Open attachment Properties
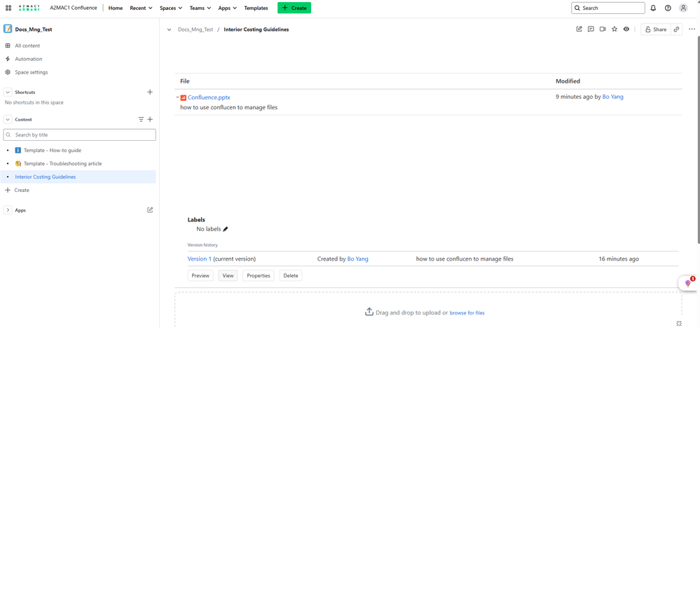 (259, 275)
